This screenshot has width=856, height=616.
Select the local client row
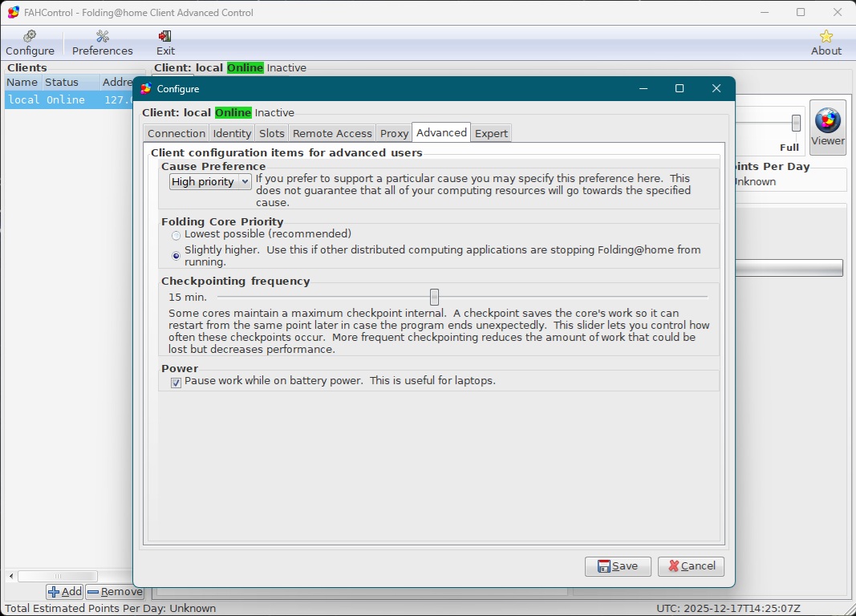pyautogui.click(x=69, y=99)
